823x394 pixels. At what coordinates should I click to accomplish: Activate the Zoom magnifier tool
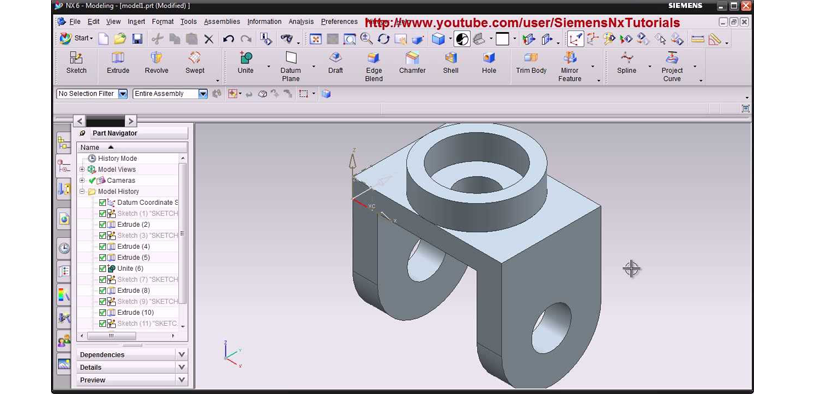click(366, 39)
